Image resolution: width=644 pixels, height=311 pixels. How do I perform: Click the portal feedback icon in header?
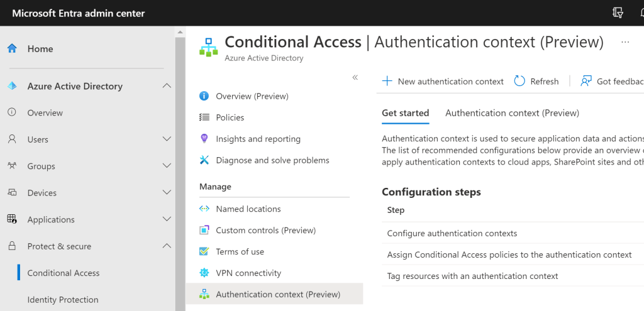[618, 13]
